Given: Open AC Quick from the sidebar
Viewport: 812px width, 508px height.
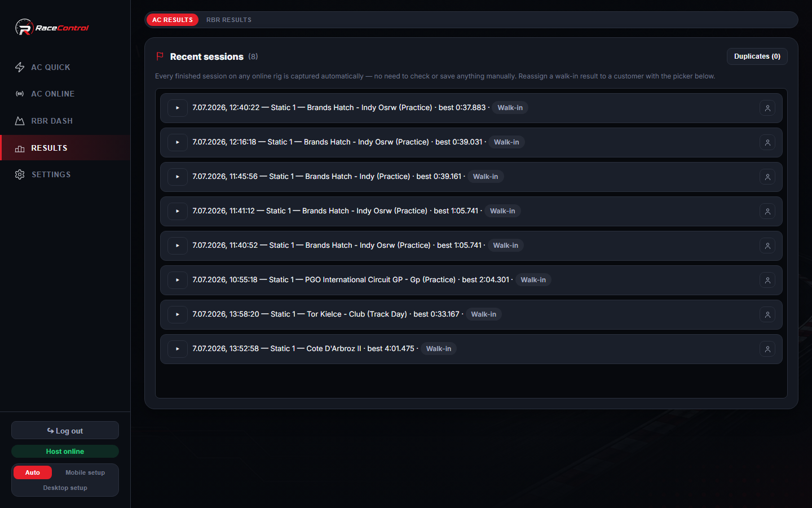Looking at the screenshot, I should [65, 67].
